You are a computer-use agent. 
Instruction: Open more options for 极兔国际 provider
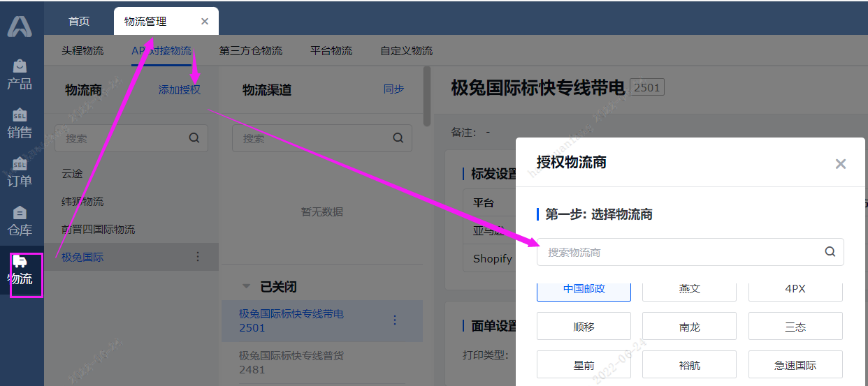(x=198, y=257)
